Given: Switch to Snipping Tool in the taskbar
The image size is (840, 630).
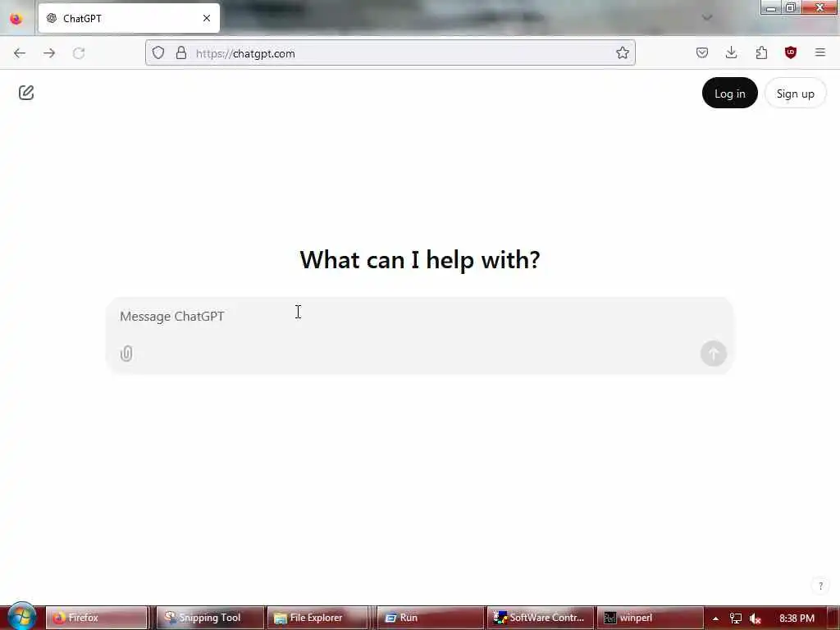Looking at the screenshot, I should click(209, 618).
